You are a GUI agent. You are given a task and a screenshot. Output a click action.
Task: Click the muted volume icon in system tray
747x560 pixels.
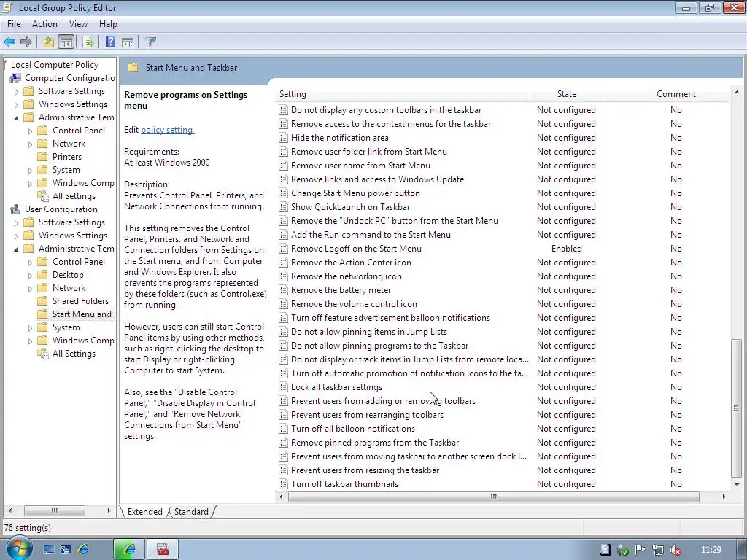[x=675, y=550]
